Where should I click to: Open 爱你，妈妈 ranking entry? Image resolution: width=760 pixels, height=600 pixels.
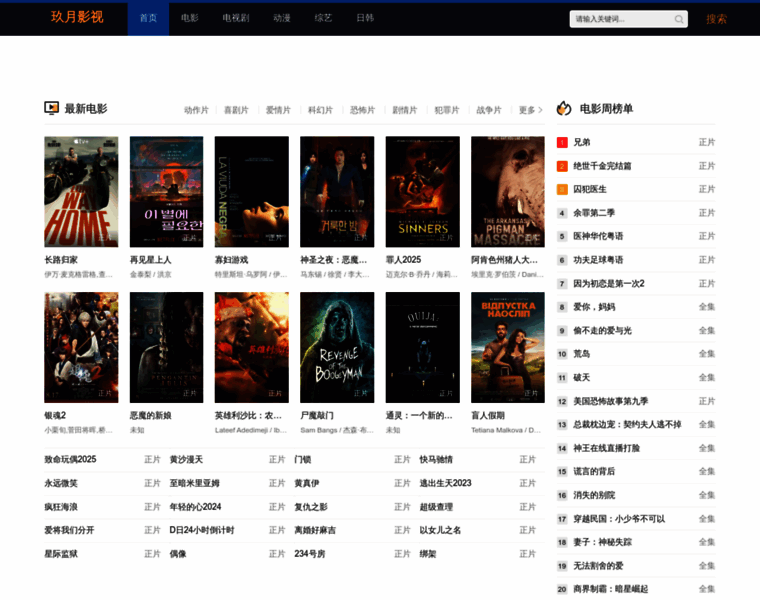(594, 307)
